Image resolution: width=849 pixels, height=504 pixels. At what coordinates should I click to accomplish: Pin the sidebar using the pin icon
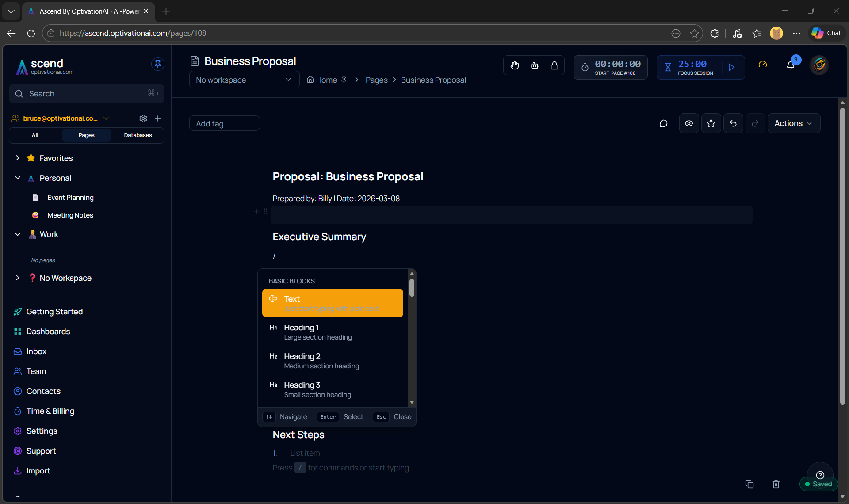point(158,64)
